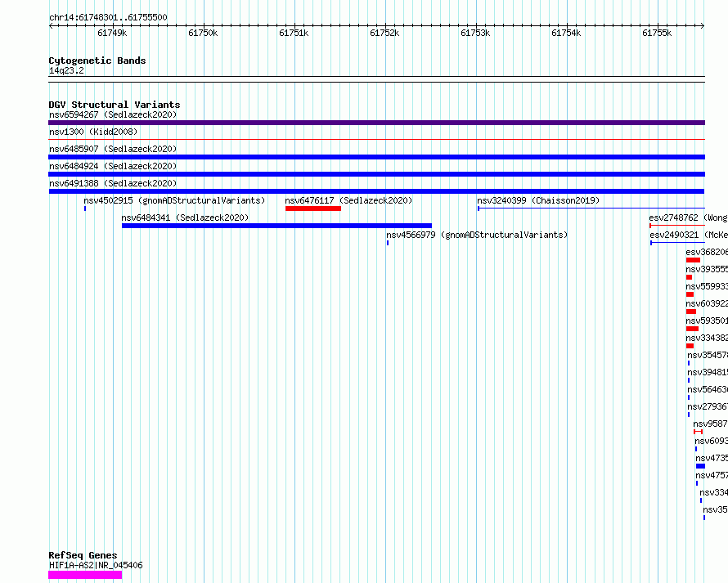Select the truncated nsv9587 variant label
Image resolution: width=728 pixels, height=583 pixels.
[x=710, y=424]
